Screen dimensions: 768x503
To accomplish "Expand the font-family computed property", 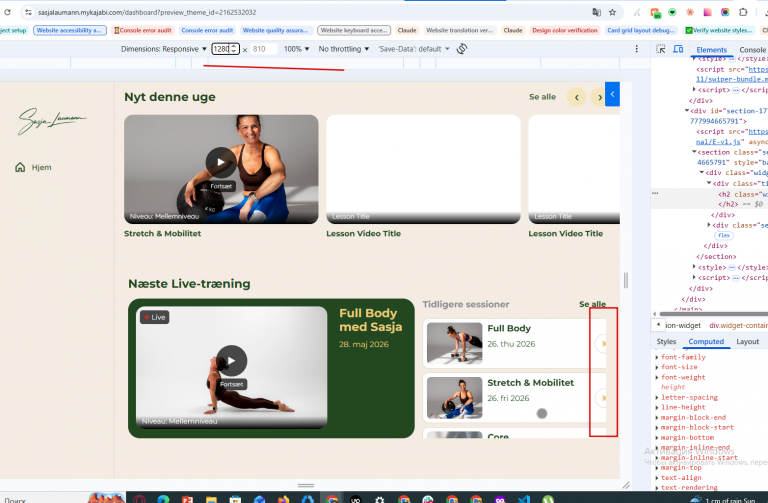I will [657, 357].
